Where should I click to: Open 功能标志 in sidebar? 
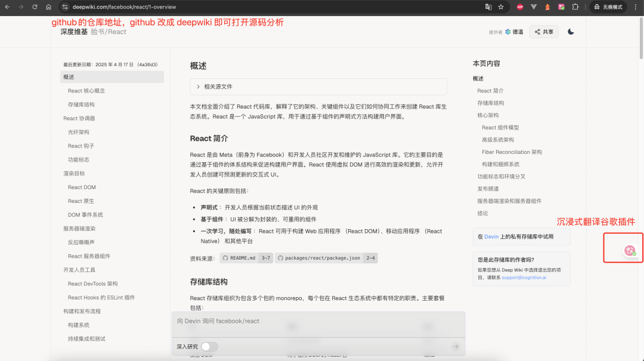(79, 159)
